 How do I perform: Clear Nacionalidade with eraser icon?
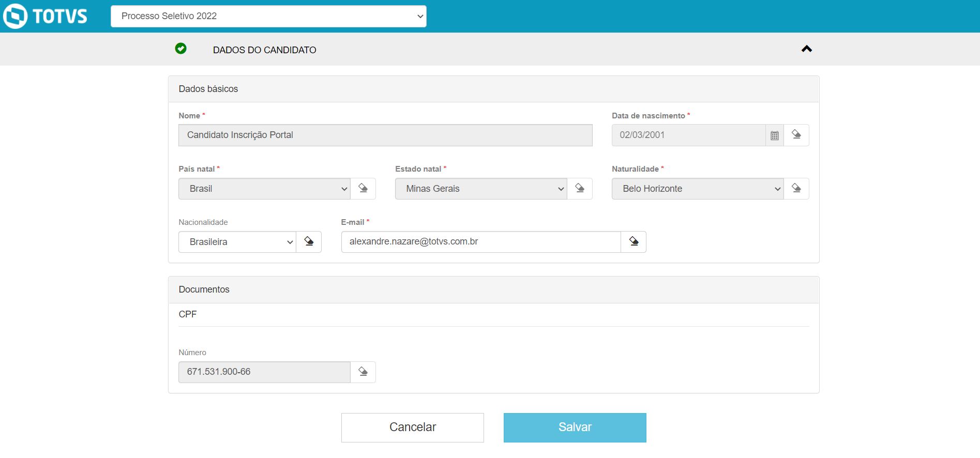point(309,242)
